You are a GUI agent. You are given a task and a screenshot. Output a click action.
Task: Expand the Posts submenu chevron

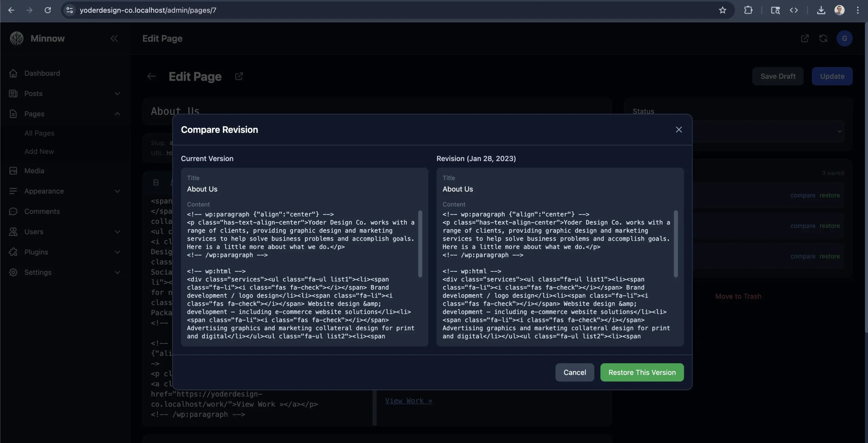coord(117,94)
